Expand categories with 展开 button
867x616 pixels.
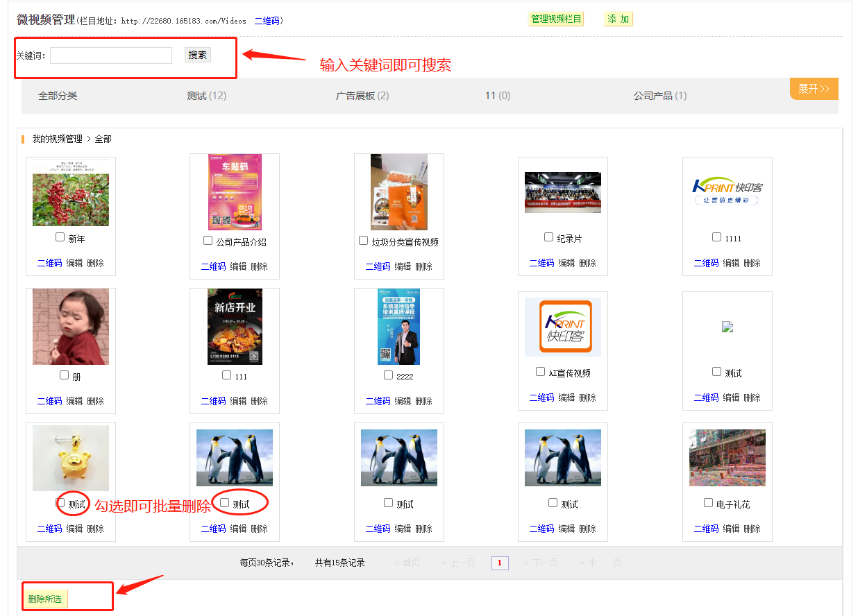pos(814,89)
